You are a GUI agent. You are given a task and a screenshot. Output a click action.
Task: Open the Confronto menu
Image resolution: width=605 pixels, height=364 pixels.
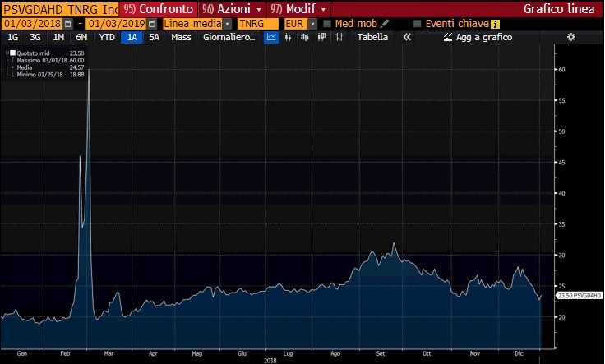point(158,9)
